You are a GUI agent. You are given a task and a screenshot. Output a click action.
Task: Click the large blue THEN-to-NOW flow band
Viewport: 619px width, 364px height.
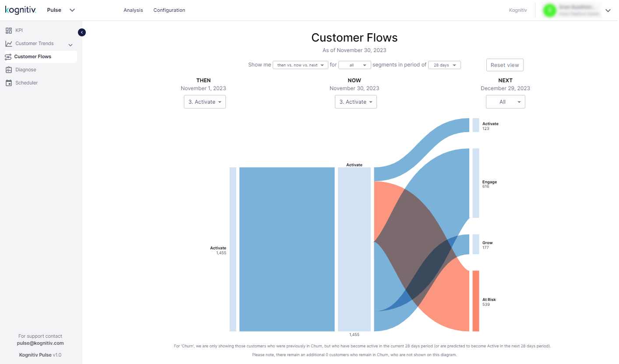[x=287, y=249]
